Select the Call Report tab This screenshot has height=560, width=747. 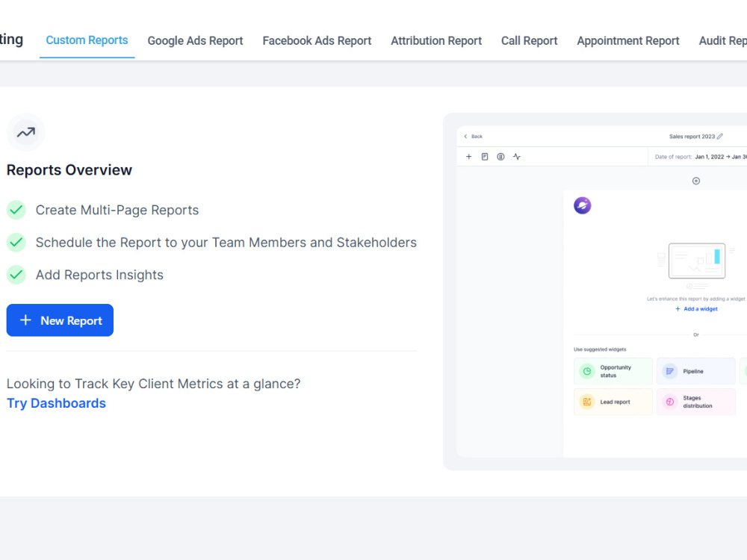(x=529, y=41)
